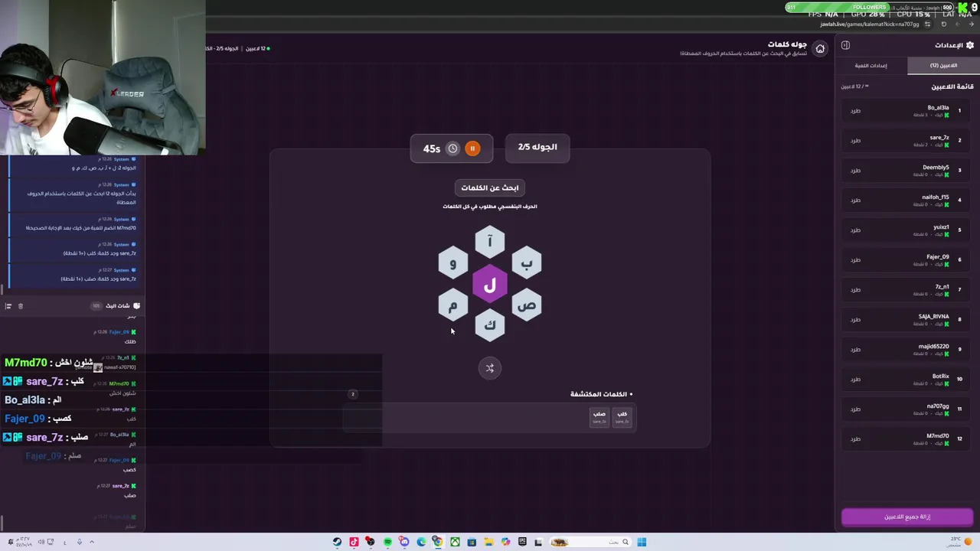Screen dimensions: 980x551
Task: Open the game settings tab
Action: point(871,66)
